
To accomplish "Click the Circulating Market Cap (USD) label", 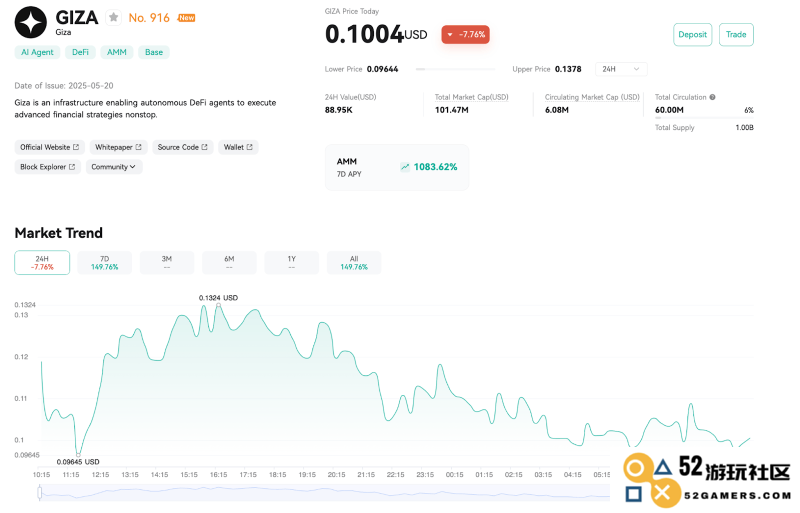I will [x=592, y=97].
